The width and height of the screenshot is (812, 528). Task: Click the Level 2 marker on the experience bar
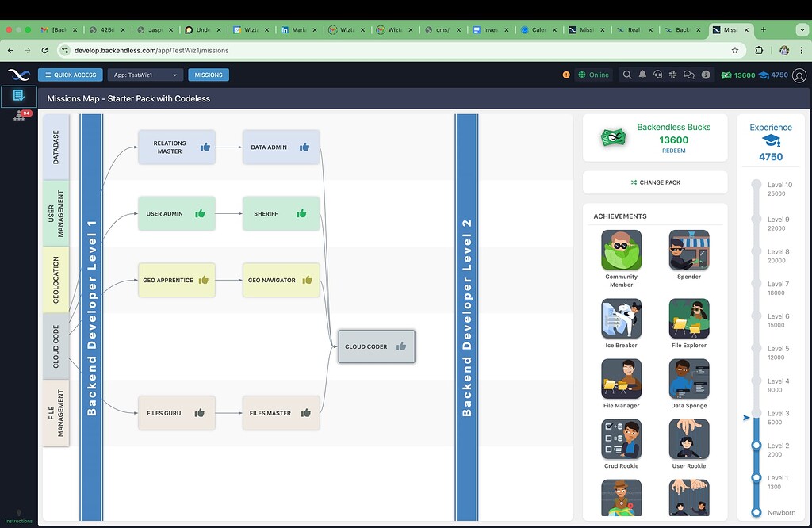point(756,446)
